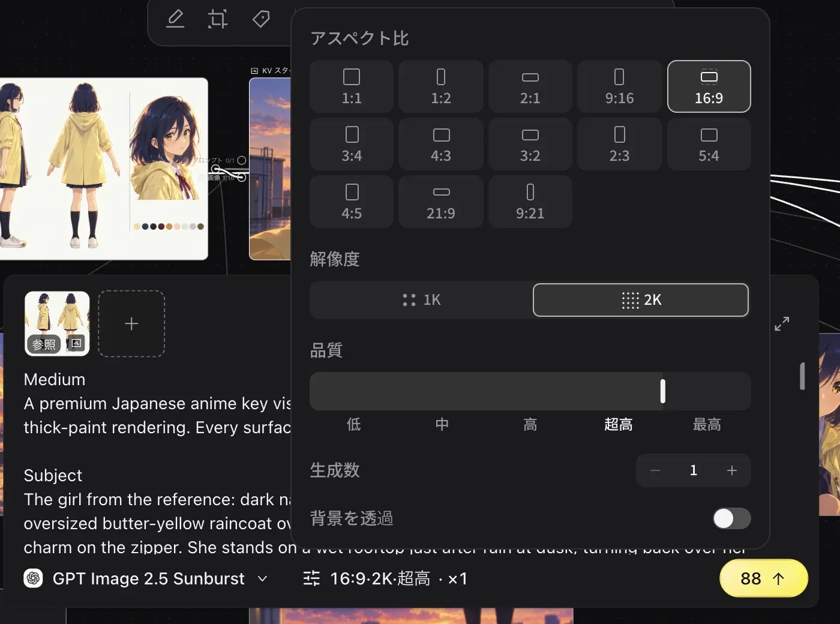Screen dimensions: 840x624
Task: Click the 参照 badge on the reference thumbnail
Action: 44,344
